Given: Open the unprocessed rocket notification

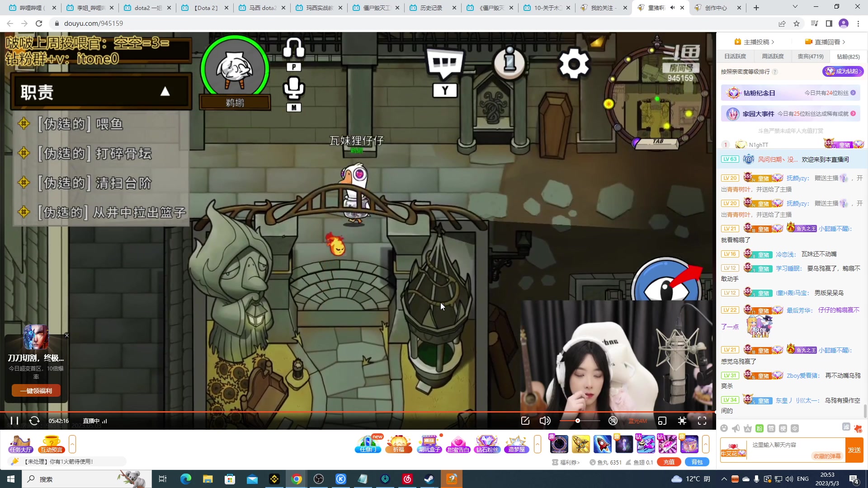Looking at the screenshot, I should tap(67, 461).
